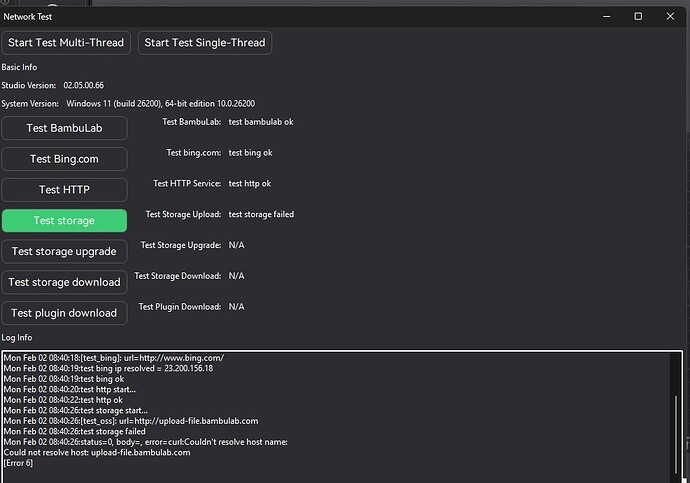
Task: Close the Network Test window
Action: 670,16
